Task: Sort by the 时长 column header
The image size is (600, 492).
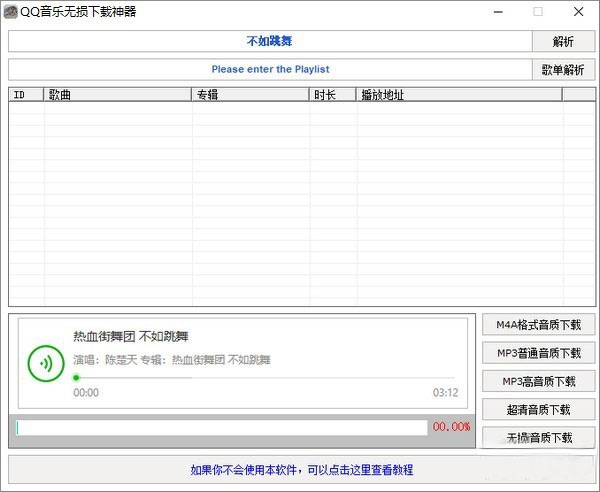Action: click(333, 94)
